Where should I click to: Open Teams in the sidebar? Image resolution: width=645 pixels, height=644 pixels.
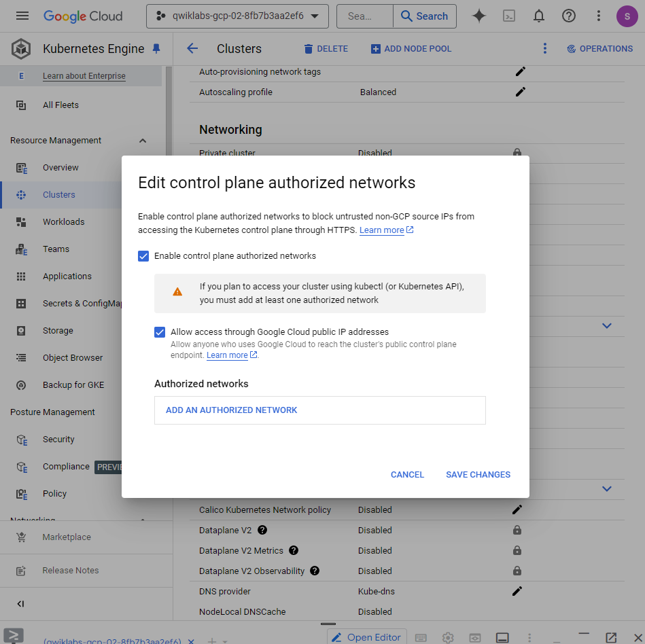tap(56, 249)
